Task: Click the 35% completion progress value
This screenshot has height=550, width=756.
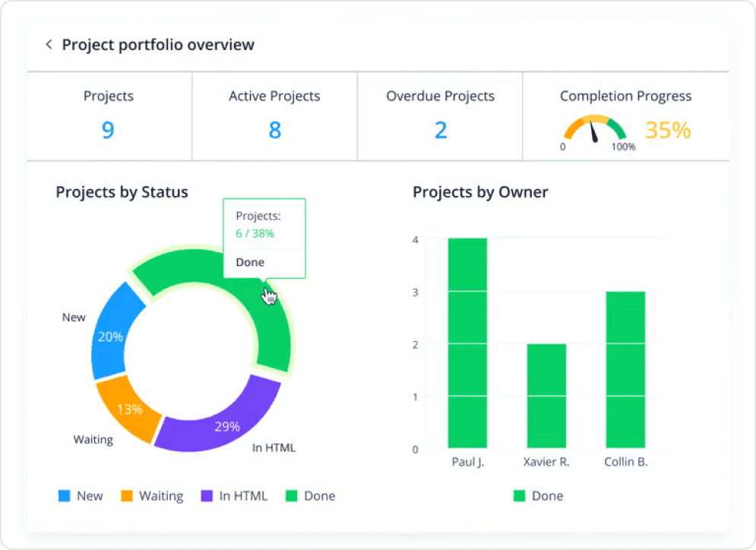Action: tap(668, 130)
